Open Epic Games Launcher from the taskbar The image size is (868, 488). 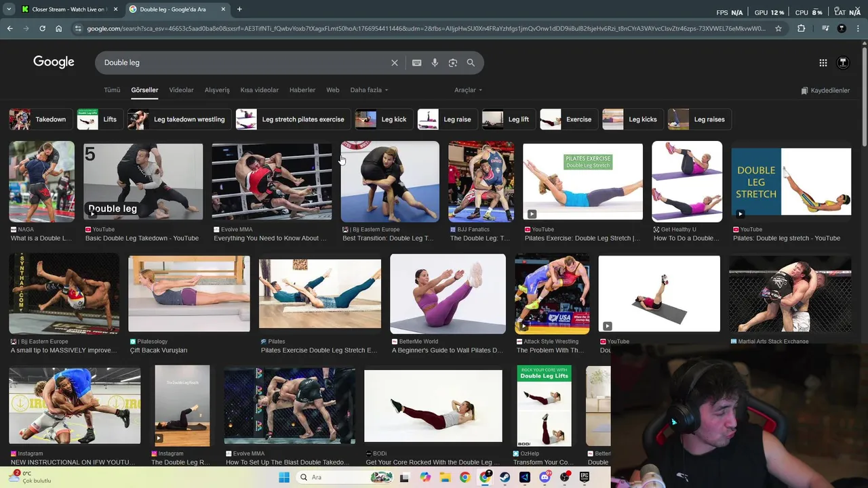[x=585, y=477]
